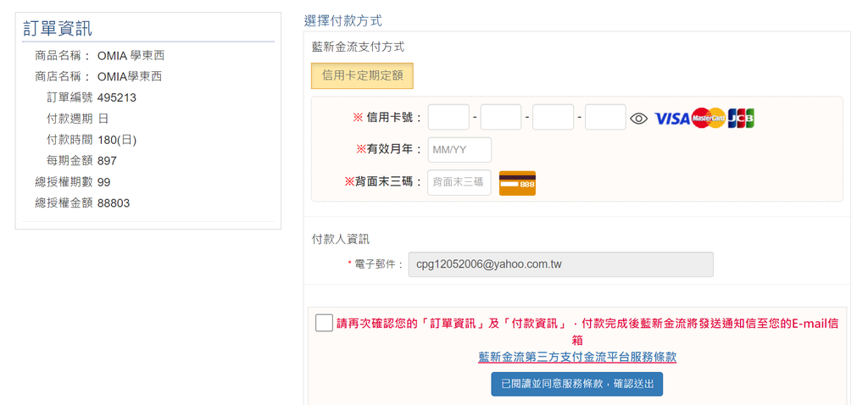Click the MM/YY expiry date field
This screenshot has width=868, height=405.
(x=459, y=149)
